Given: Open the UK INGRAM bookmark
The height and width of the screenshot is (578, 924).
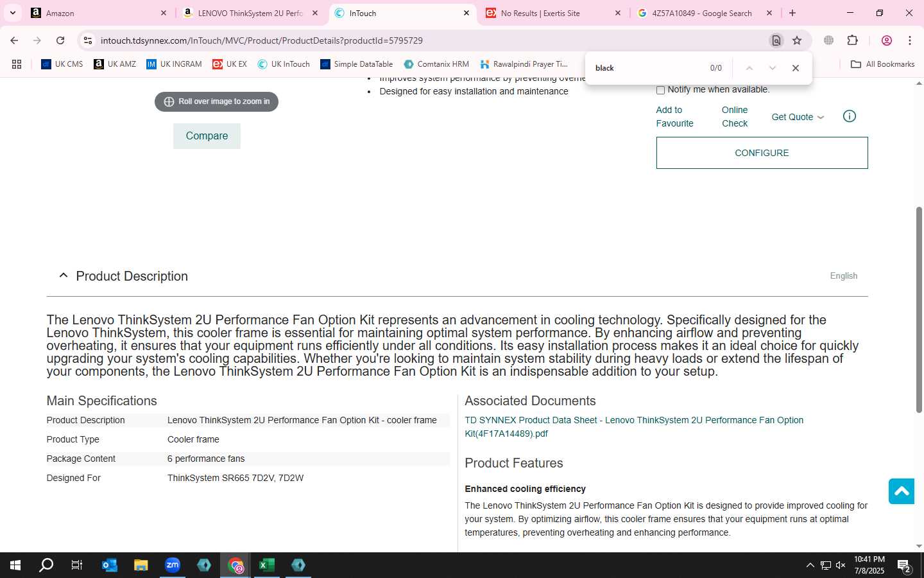Looking at the screenshot, I should tap(174, 64).
